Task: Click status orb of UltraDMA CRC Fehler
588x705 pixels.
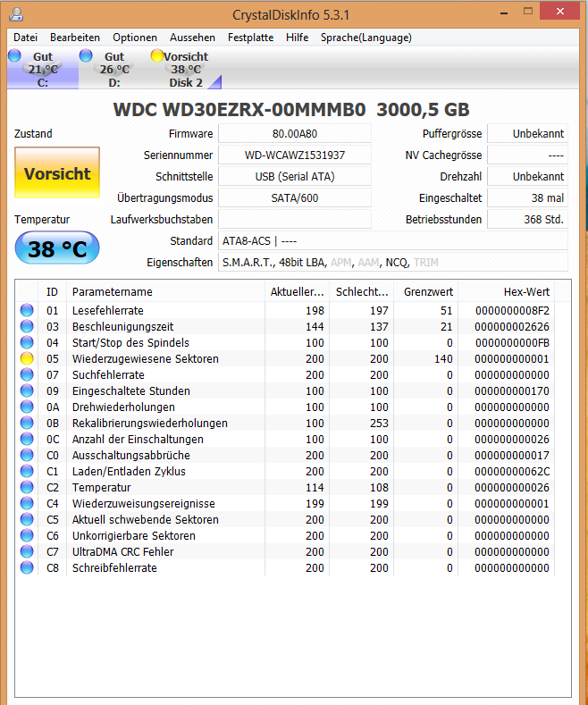Action: pos(27,551)
